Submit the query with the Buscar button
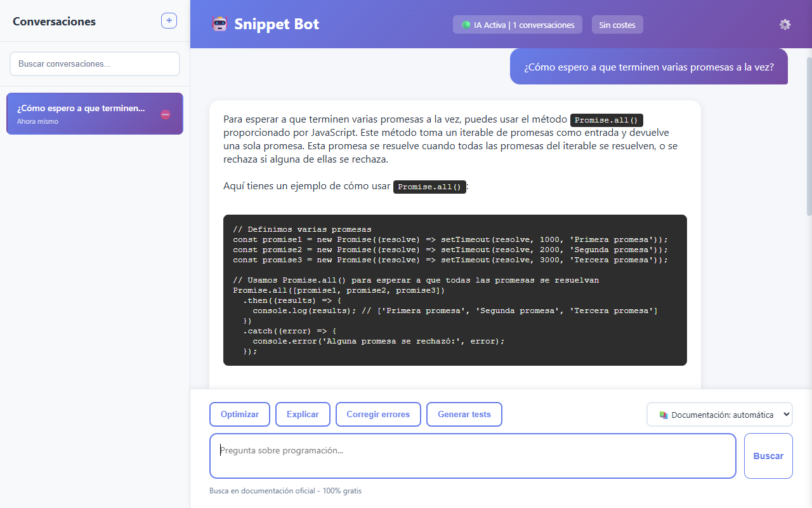 [x=768, y=456]
